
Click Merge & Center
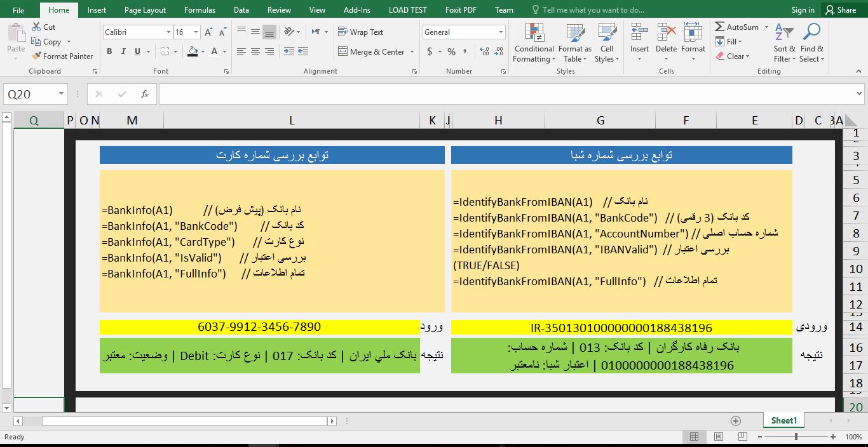[x=372, y=51]
